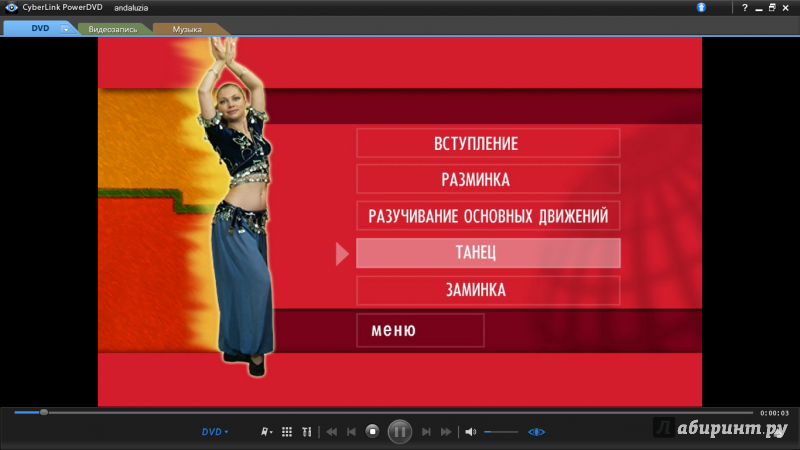Open the bookmark menu in control bar
The width and height of the screenshot is (800, 450).
pyautogui.click(x=266, y=432)
